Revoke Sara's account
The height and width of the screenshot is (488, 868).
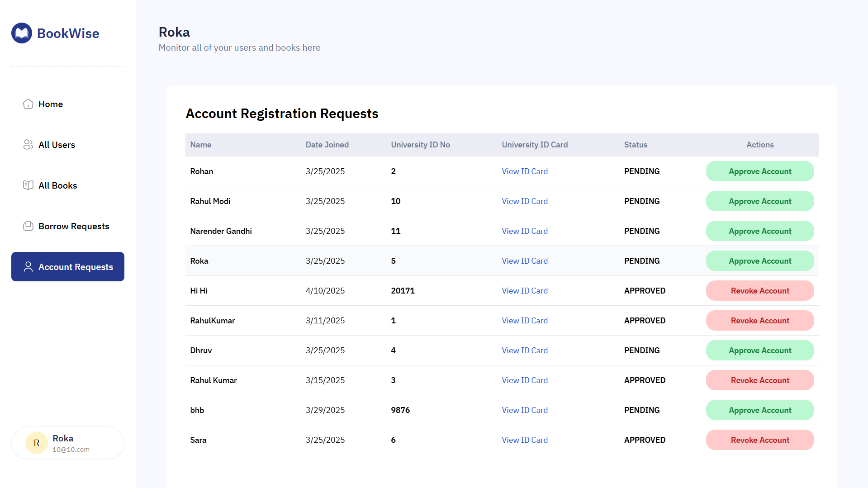tap(759, 440)
